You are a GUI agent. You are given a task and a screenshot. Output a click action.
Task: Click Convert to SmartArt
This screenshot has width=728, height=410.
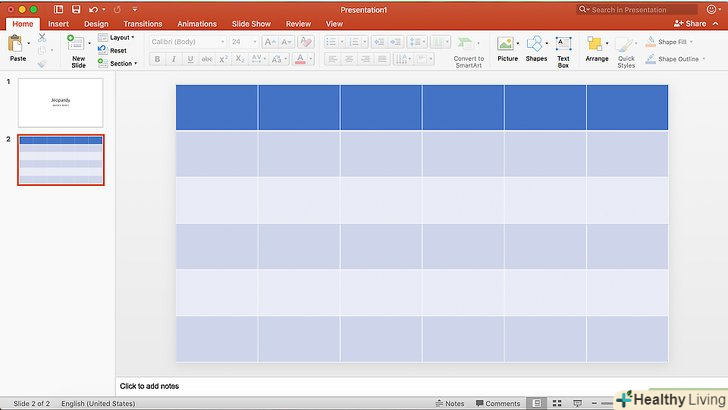pos(468,52)
